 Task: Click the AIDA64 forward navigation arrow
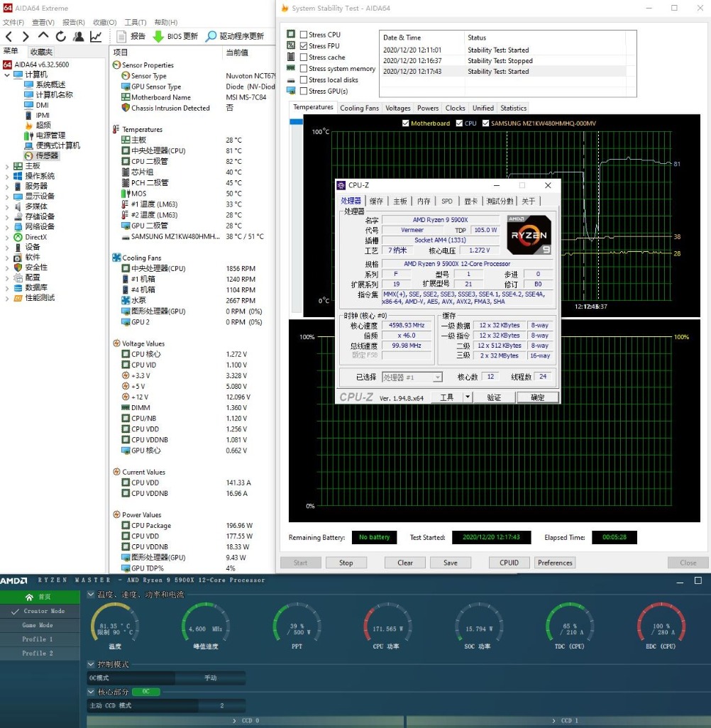pyautogui.click(x=26, y=36)
